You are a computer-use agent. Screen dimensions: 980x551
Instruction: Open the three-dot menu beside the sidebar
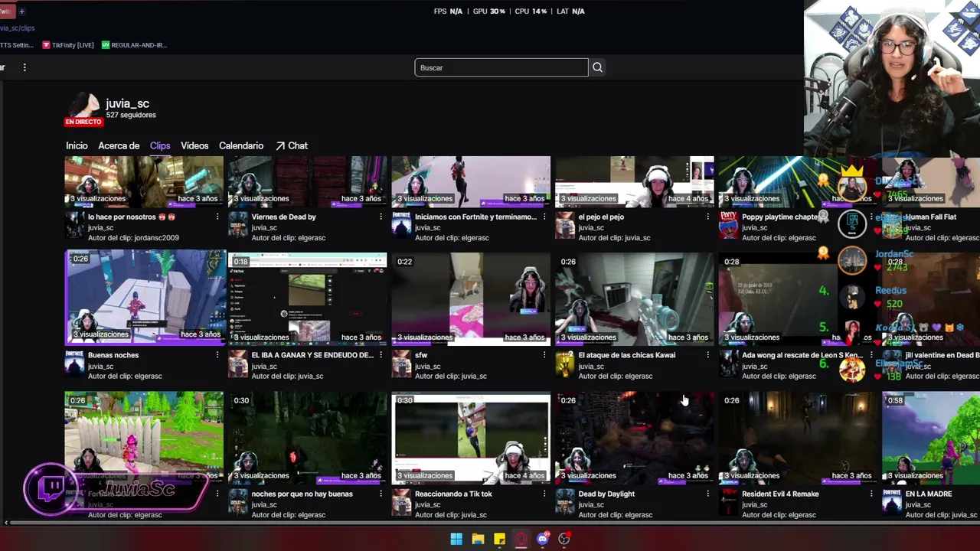point(24,67)
